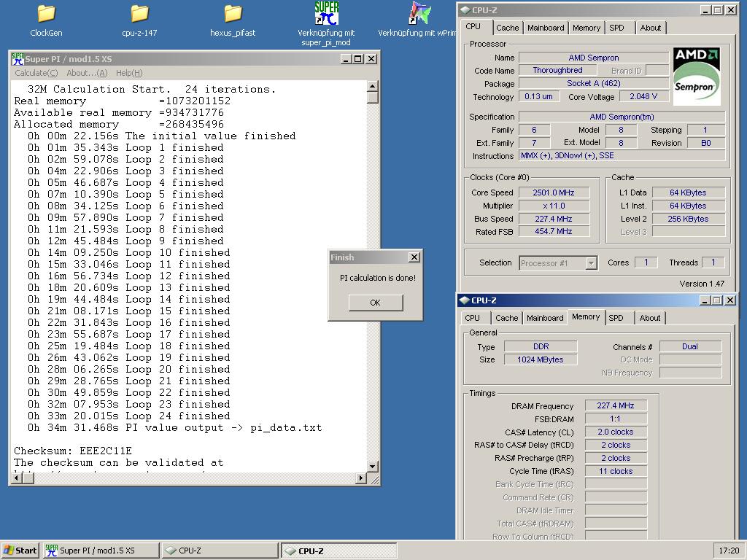Click CAS# Latency 2.0 clocks value
The image size is (747, 560).
point(616,432)
